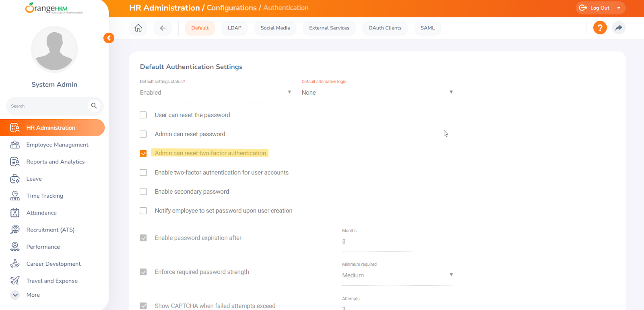Screen dimensions: 644x310
Task: Check 'Notify employee to set password' box
Action: 143,211
